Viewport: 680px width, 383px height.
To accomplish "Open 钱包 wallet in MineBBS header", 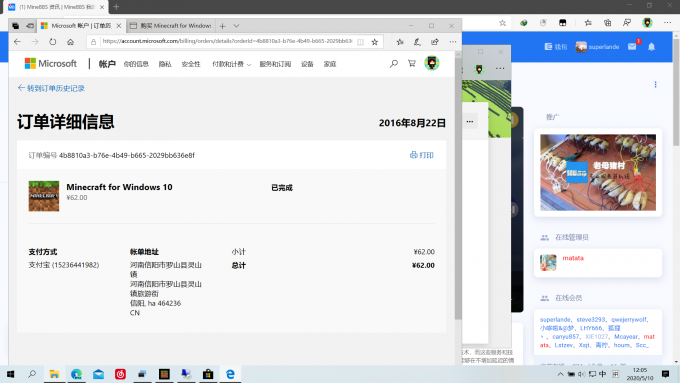I will point(556,46).
